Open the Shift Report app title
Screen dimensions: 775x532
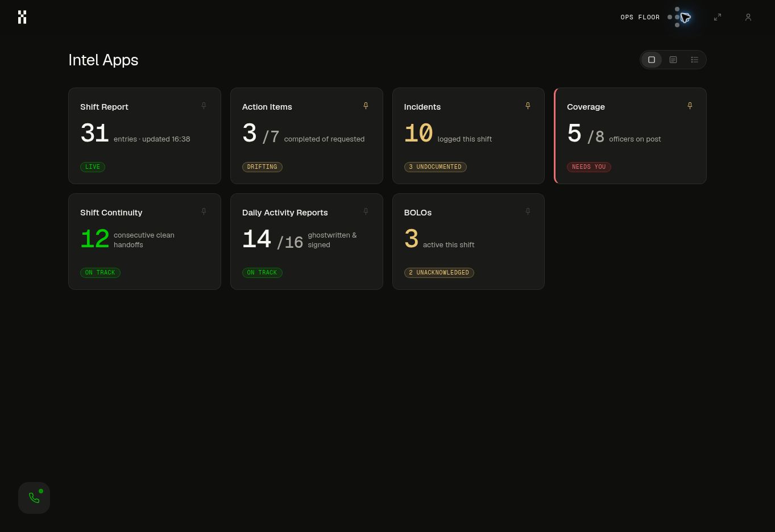tap(104, 107)
